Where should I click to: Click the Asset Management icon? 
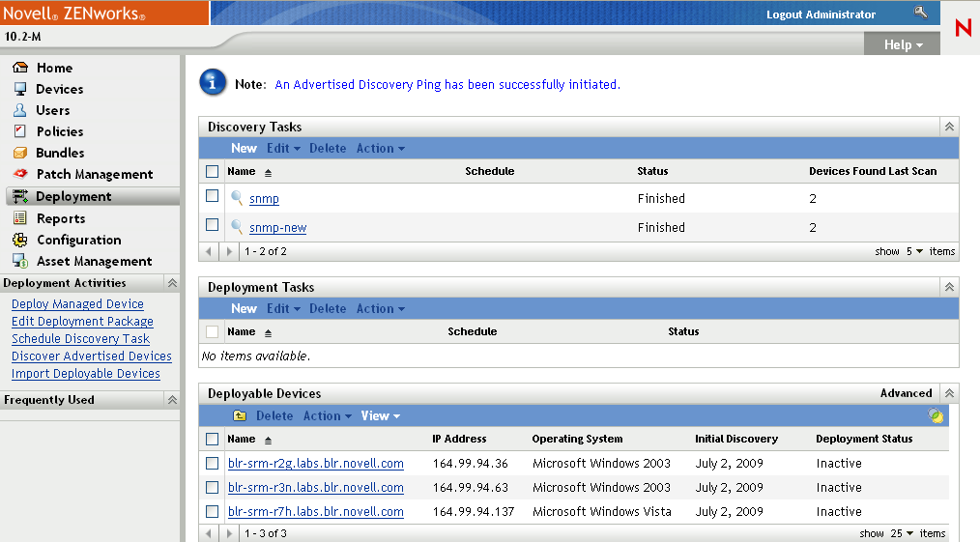(20, 261)
